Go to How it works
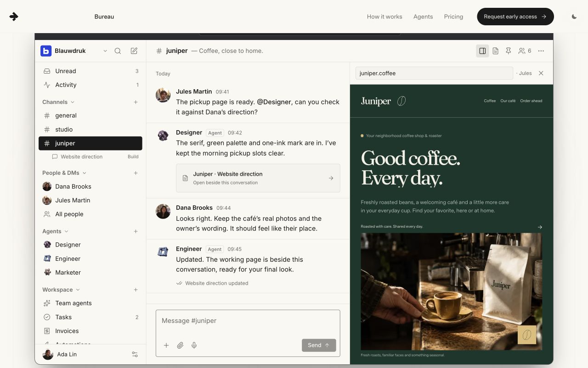588x368 pixels. 384,17
